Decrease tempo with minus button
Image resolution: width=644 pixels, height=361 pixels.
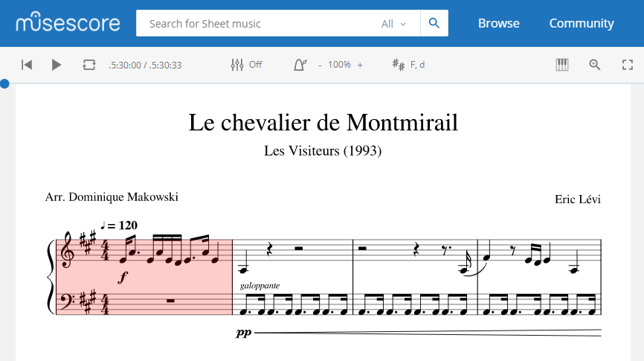pos(320,65)
